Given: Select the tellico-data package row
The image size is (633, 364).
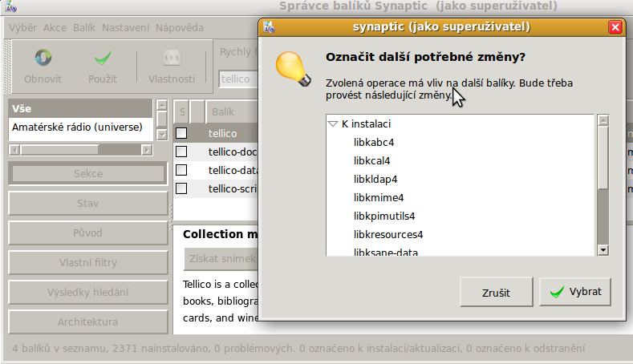Looking at the screenshot, I should (x=216, y=170).
